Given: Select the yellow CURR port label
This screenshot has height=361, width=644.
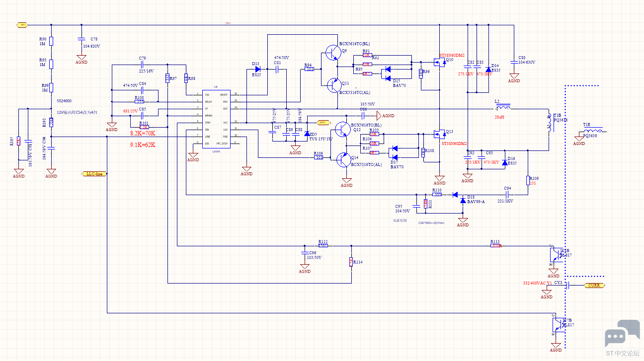Looking at the screenshot, I should pyautogui.click(x=595, y=285).
